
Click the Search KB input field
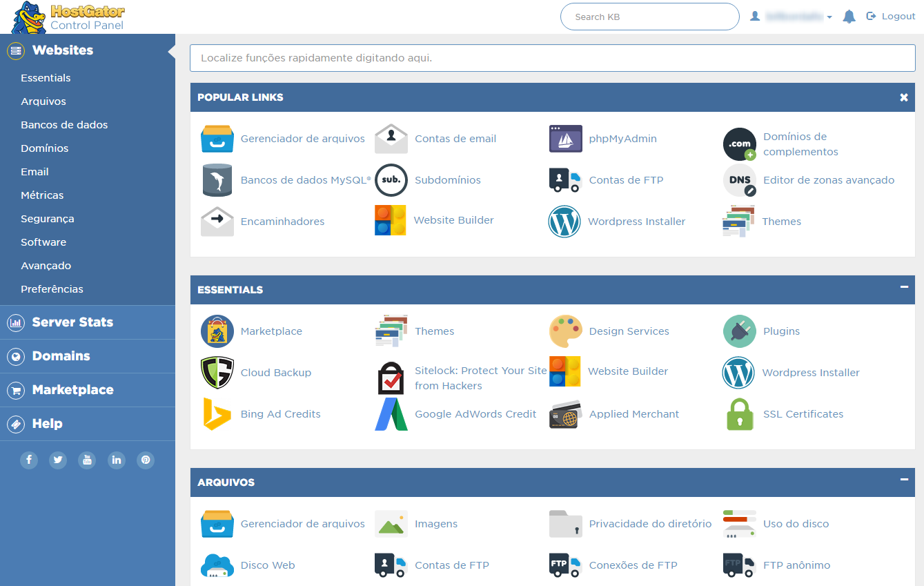point(649,17)
